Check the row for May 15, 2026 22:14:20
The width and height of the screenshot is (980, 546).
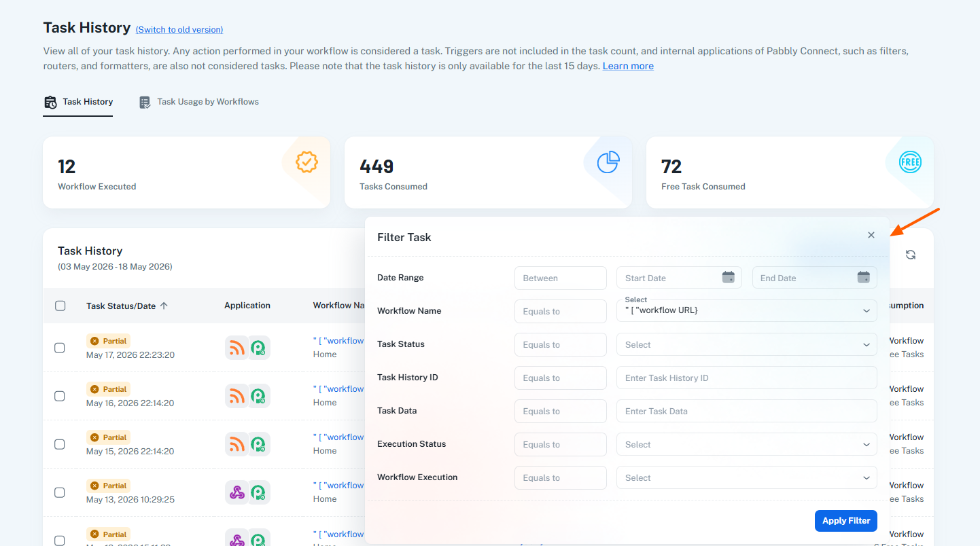coord(60,444)
